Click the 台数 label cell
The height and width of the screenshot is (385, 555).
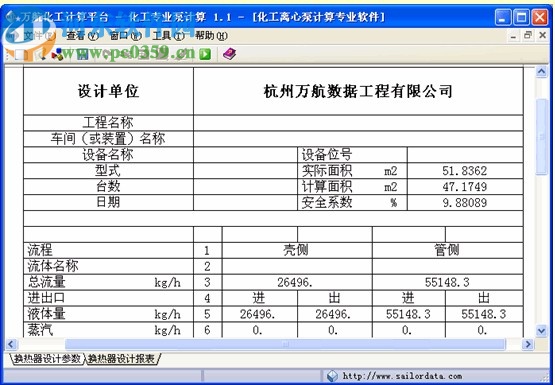[x=108, y=186]
